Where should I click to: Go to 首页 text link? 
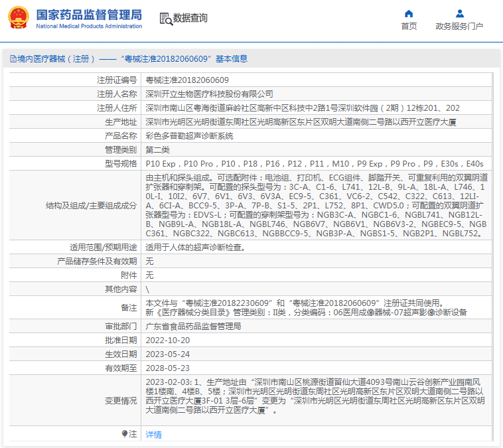409,27
